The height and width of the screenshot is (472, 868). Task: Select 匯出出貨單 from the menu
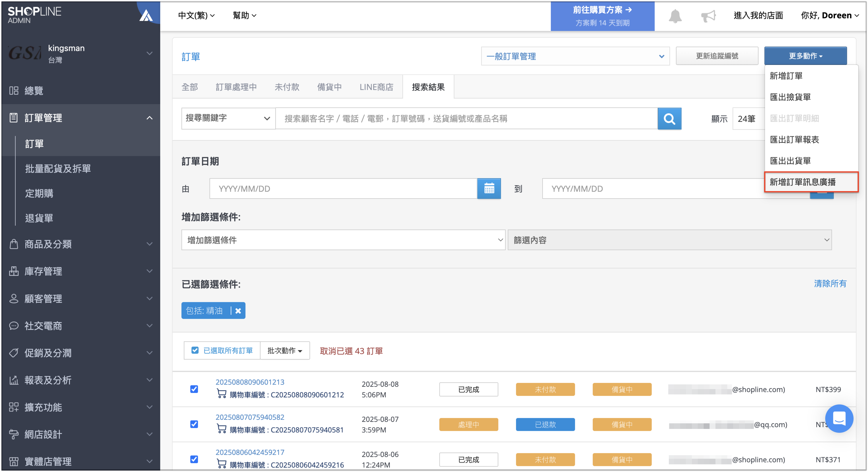tap(811, 161)
